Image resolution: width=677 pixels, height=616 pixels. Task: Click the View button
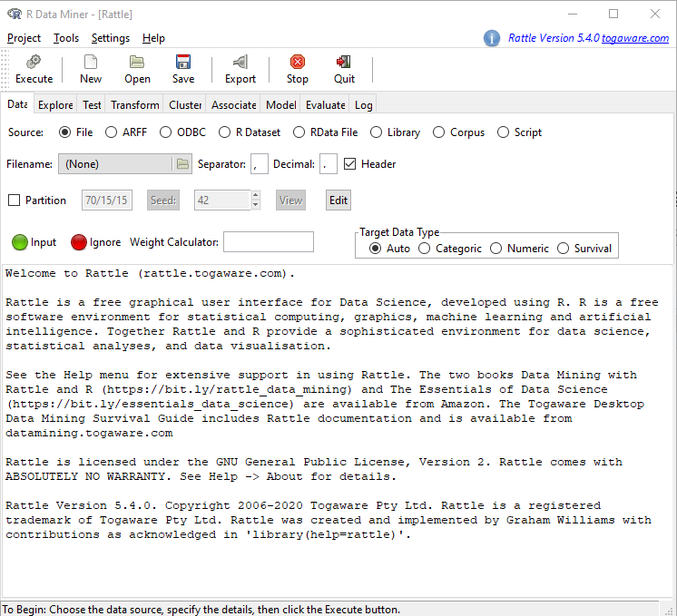coord(290,200)
